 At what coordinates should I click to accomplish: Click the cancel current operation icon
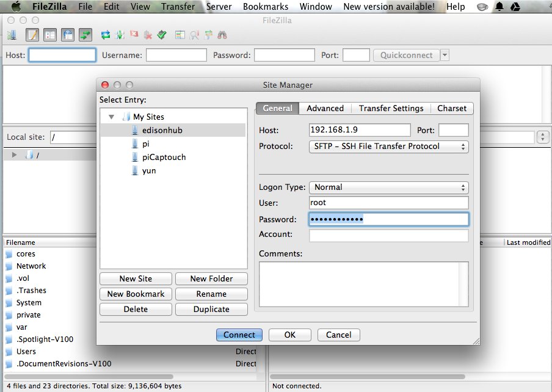point(134,34)
